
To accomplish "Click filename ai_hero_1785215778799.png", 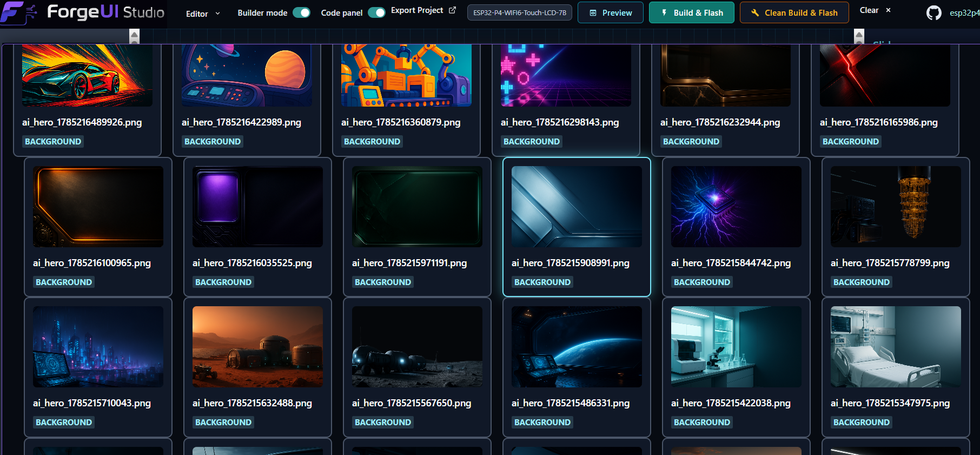I will point(890,263).
